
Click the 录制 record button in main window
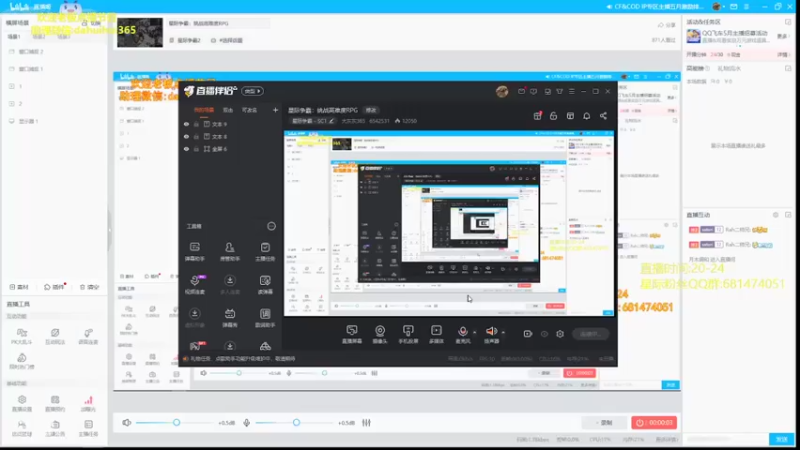tap(604, 422)
